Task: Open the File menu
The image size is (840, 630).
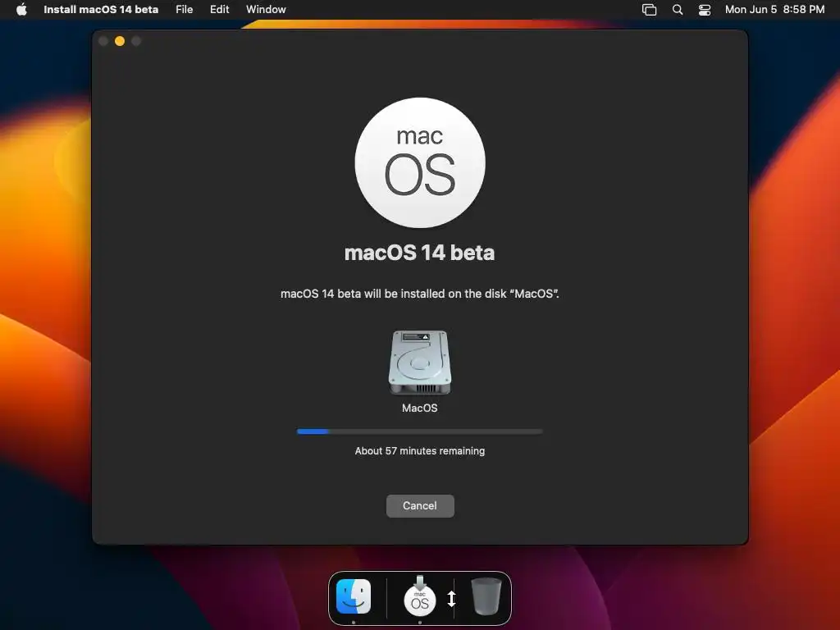Action: pos(184,9)
